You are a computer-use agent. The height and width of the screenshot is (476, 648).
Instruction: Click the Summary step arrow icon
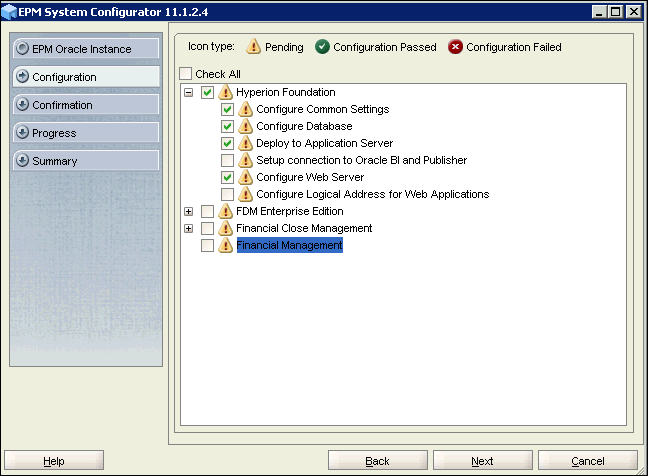[x=22, y=160]
